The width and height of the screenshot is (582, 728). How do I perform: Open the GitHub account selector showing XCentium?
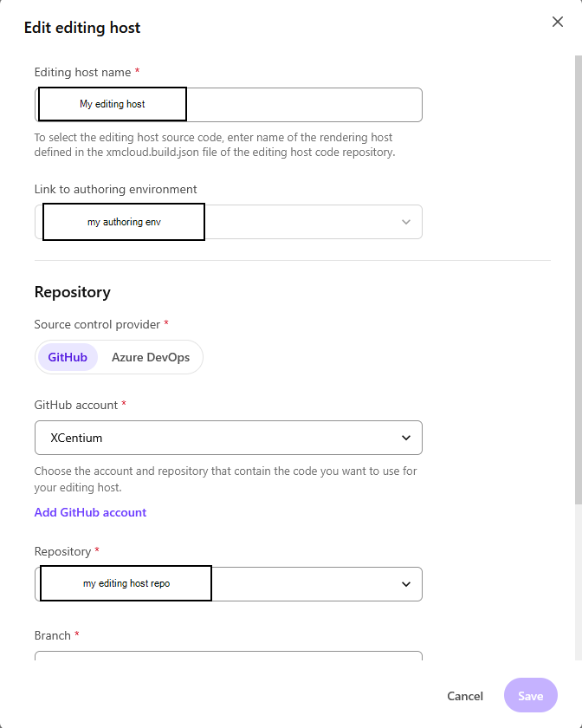(x=228, y=438)
